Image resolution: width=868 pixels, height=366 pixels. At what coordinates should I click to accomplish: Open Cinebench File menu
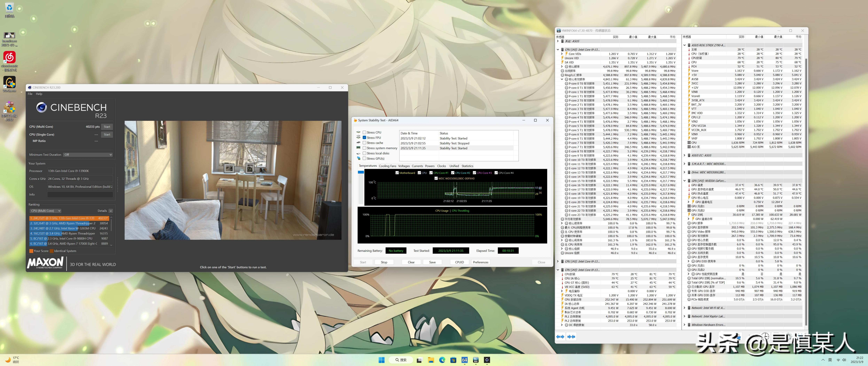[30, 94]
